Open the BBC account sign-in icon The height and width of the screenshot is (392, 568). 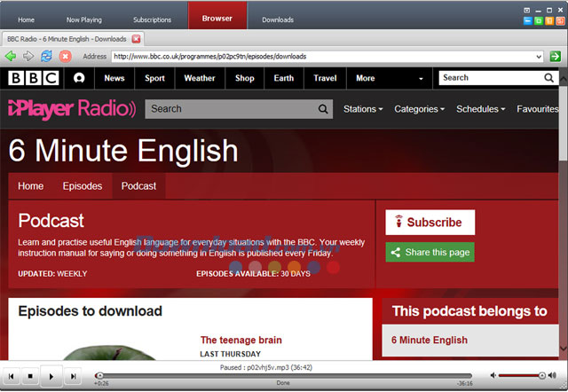(x=79, y=78)
